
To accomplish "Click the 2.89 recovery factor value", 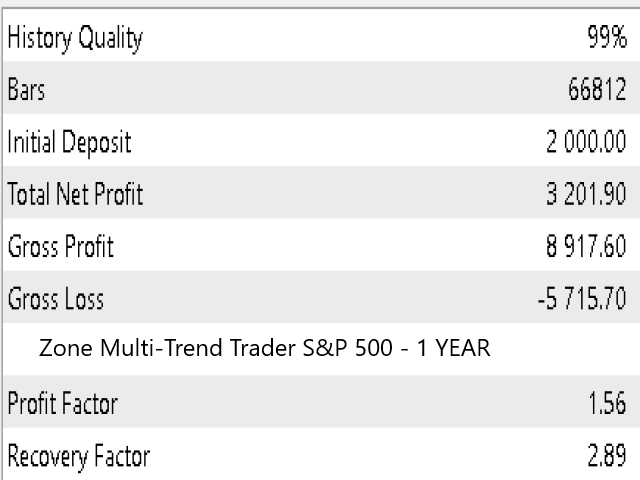I will [607, 455].
